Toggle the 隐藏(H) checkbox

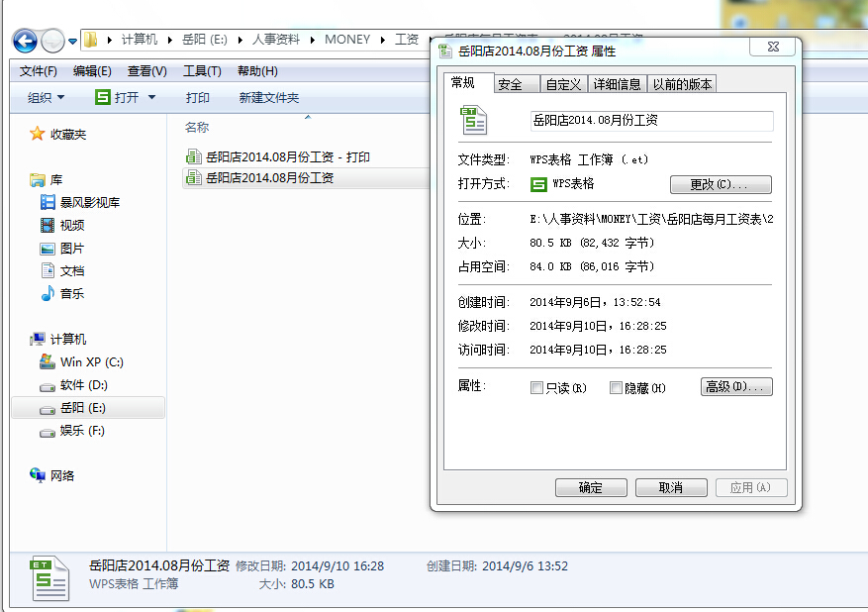coord(616,387)
